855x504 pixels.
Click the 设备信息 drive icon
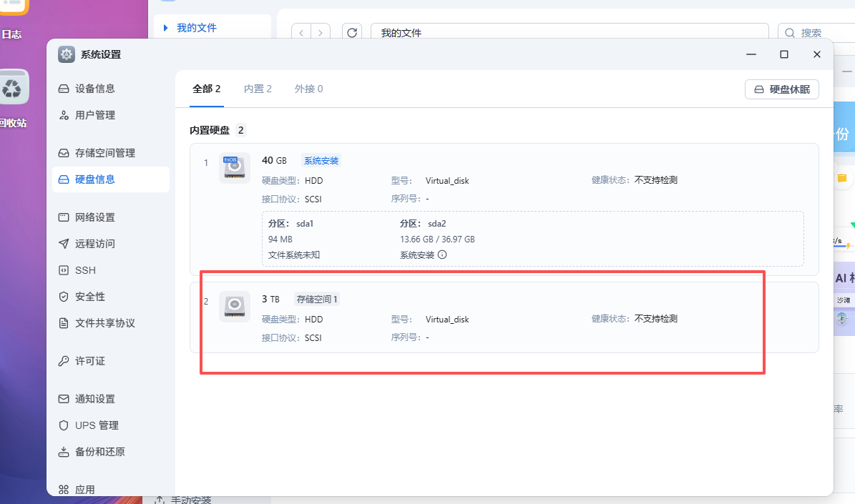(x=64, y=89)
